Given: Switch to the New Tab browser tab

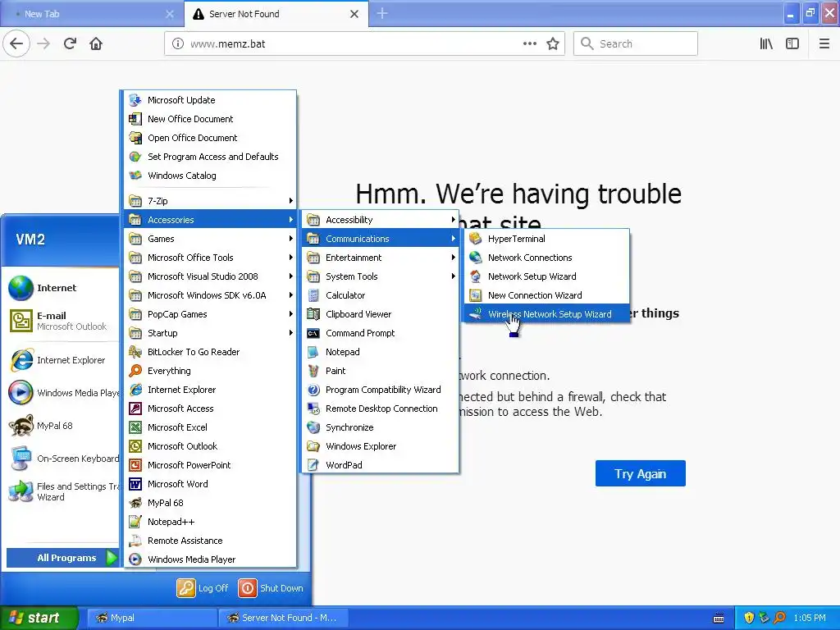Looking at the screenshot, I should [92, 14].
